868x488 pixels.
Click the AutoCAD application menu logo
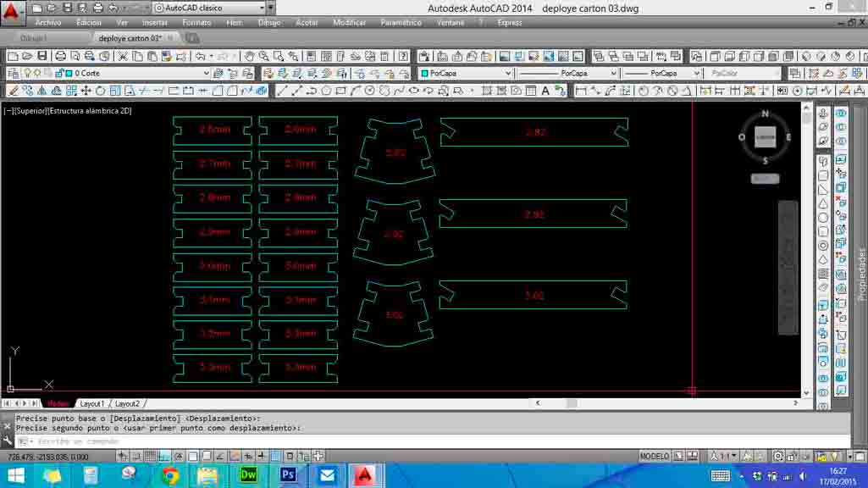click(x=11, y=11)
